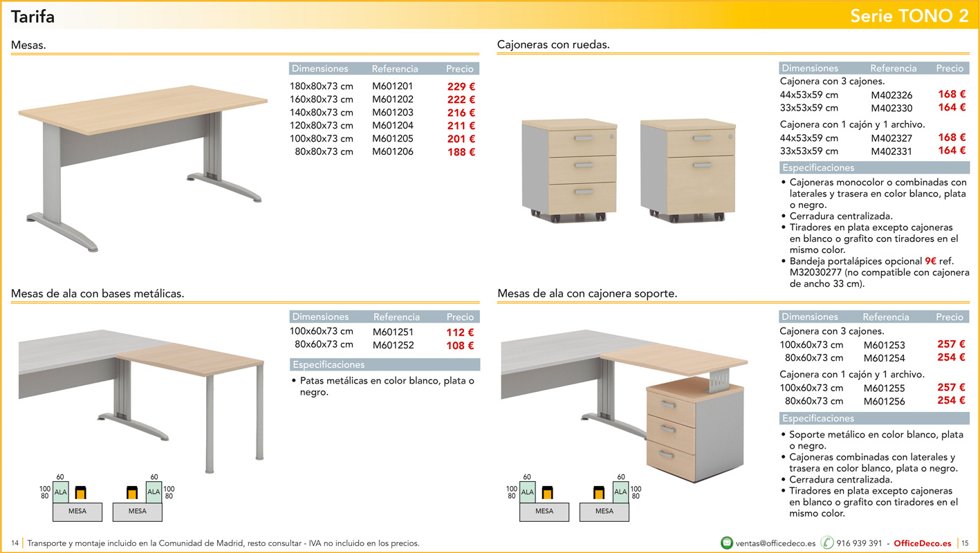Image resolution: width=980 pixels, height=553 pixels.
Task: Click reference M601253
Action: pos(884,345)
